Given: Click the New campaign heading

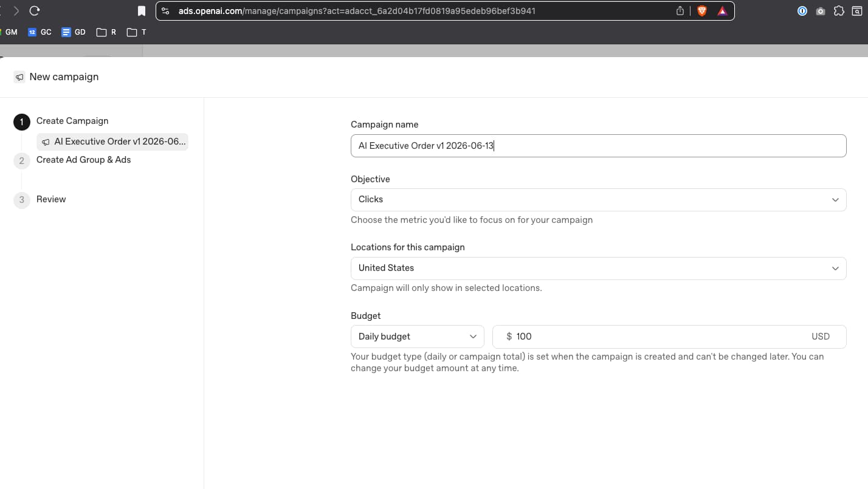Looking at the screenshot, I should [64, 77].
